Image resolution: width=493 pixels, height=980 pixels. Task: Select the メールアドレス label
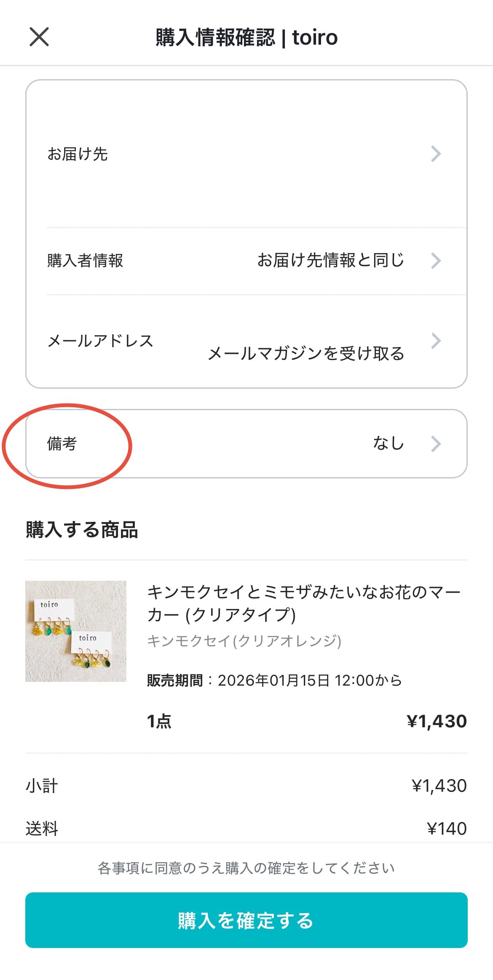coord(100,341)
